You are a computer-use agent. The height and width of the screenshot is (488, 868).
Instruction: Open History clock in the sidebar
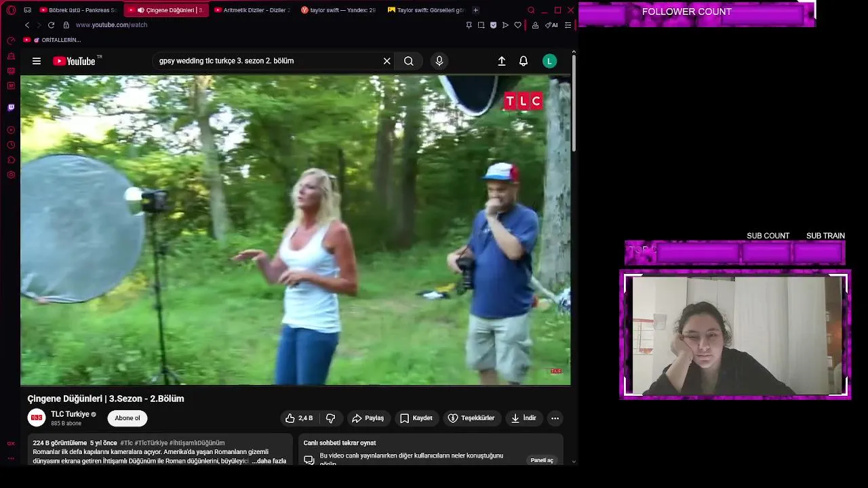pos(11,145)
